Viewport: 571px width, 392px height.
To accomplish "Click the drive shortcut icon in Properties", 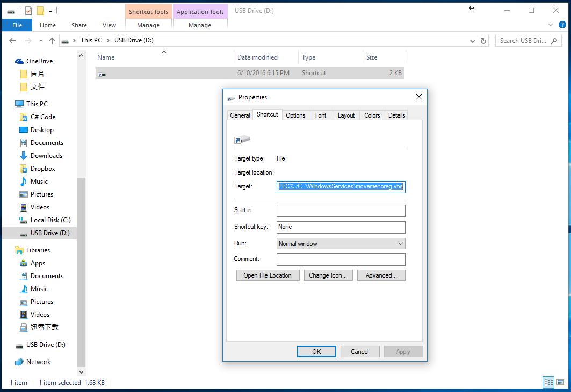I will click(242, 140).
